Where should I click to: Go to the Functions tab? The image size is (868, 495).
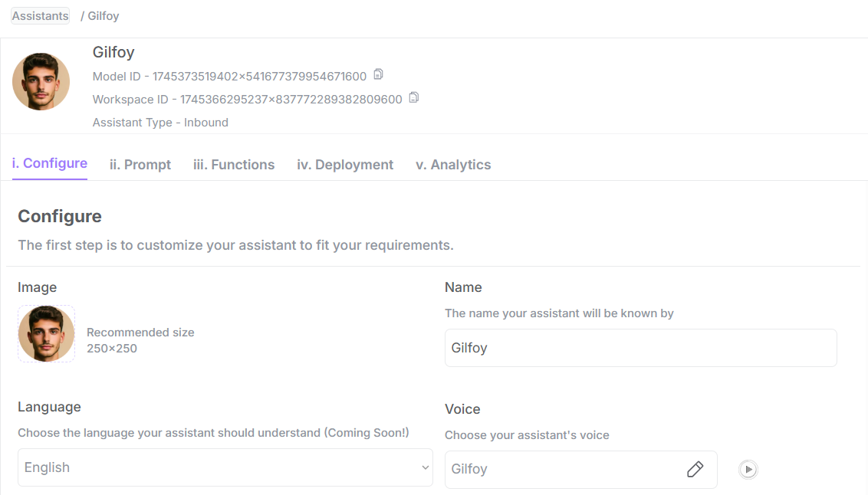(234, 165)
